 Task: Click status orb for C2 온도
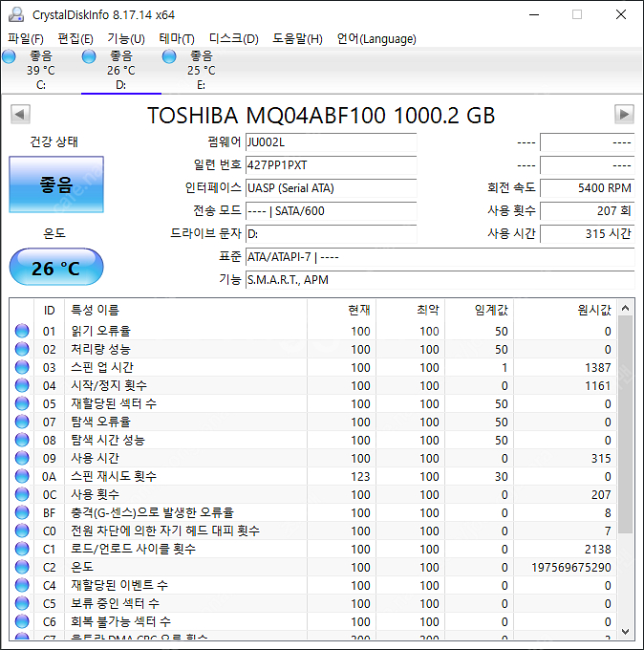tap(22, 567)
